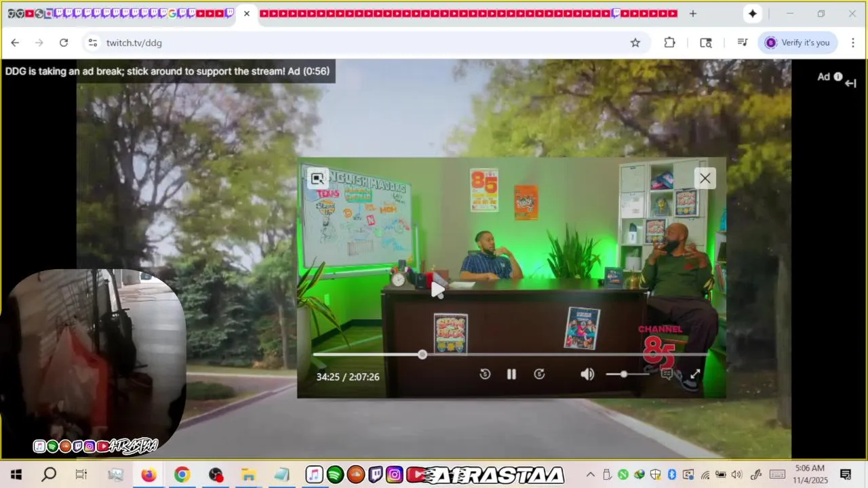Pause the picture-in-picture video
868x488 pixels.
point(512,374)
